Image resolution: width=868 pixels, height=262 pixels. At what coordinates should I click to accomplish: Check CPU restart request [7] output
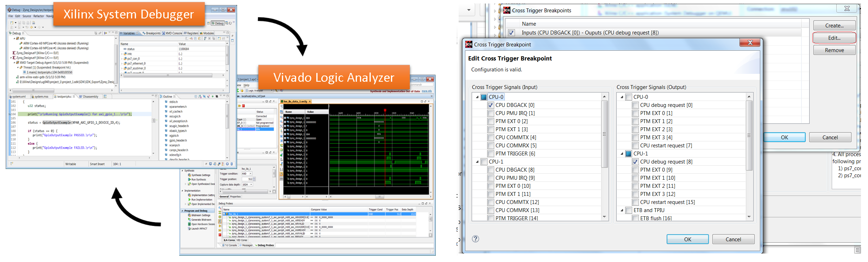[635, 146]
